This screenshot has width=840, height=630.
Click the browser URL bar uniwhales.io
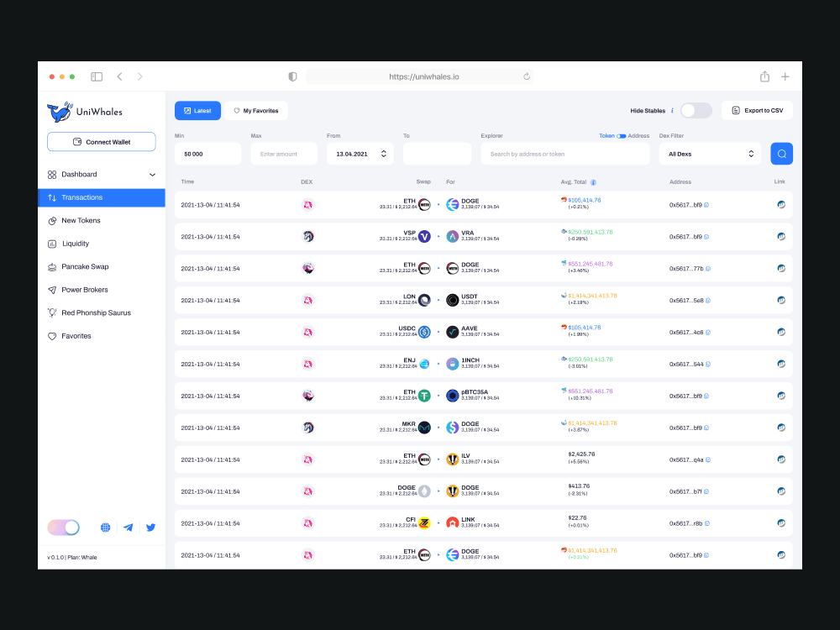(x=419, y=76)
